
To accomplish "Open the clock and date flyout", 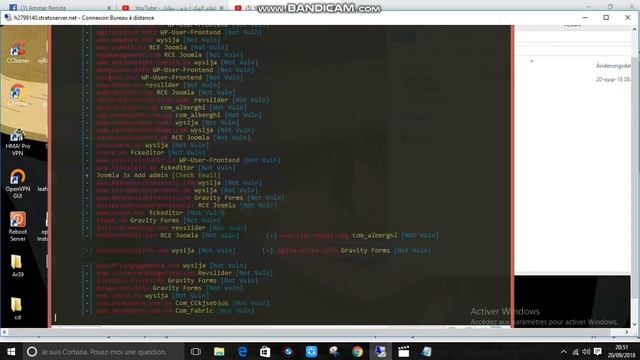I will (x=621, y=351).
